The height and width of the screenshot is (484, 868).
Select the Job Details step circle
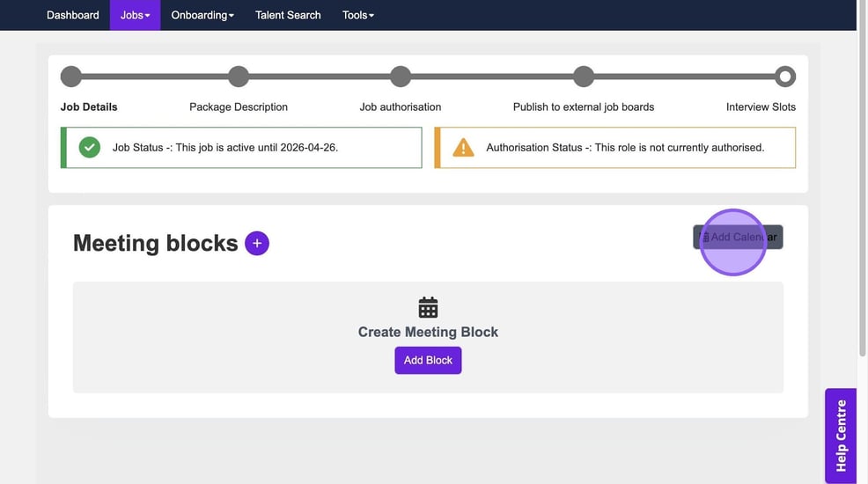click(71, 77)
